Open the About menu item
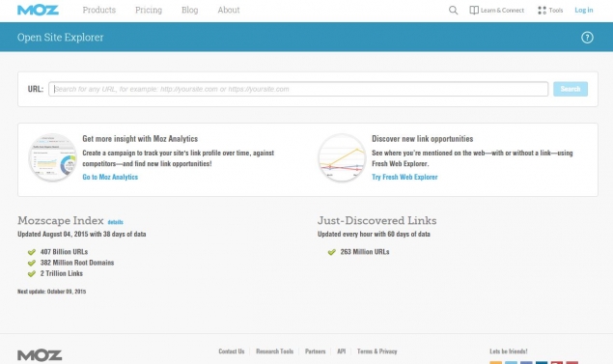This screenshot has height=364, width=613. pyautogui.click(x=229, y=11)
